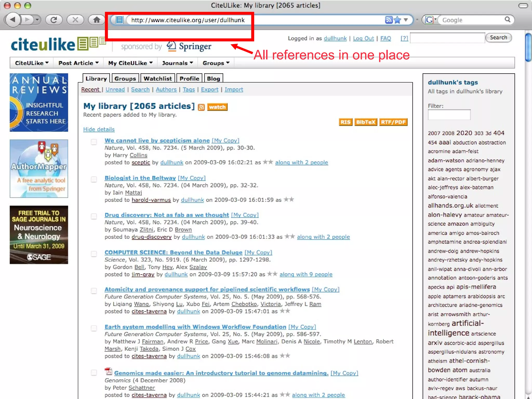Check the box for 'We cannot live by scepticism alone'
532x399 pixels.
tap(94, 142)
